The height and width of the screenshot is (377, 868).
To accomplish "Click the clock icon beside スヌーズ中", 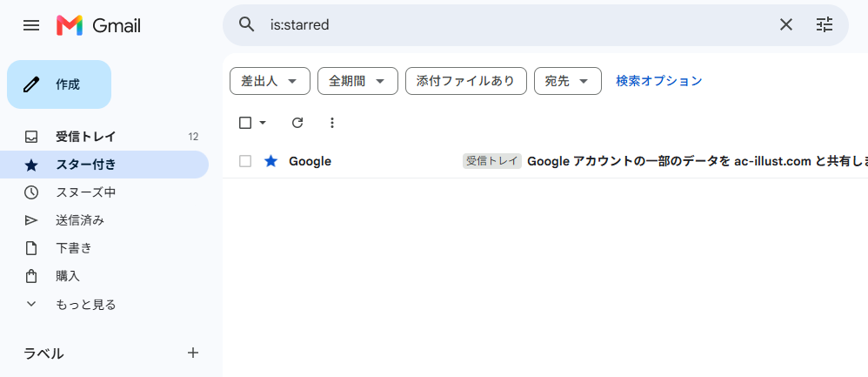I will 31,192.
